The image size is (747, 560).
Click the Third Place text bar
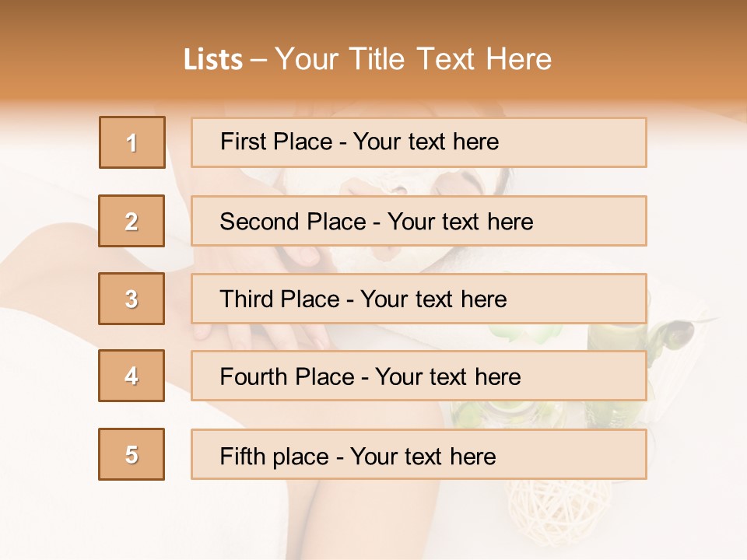click(x=419, y=299)
